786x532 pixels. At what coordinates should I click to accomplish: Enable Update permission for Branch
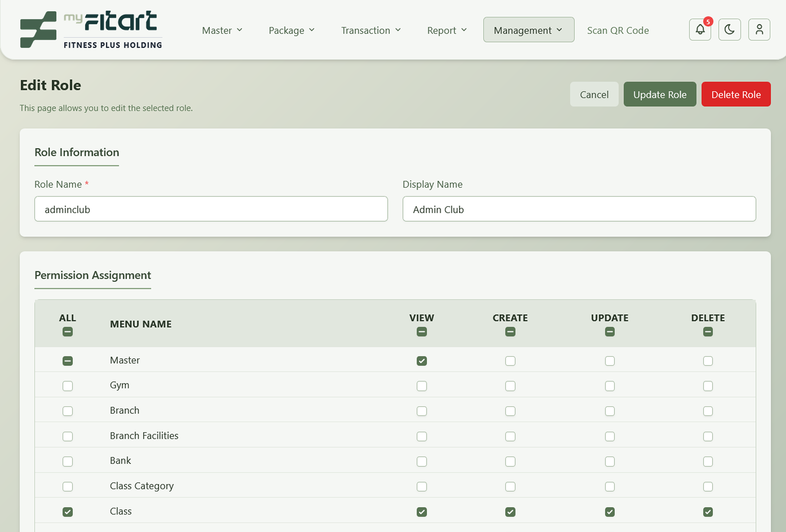click(609, 411)
